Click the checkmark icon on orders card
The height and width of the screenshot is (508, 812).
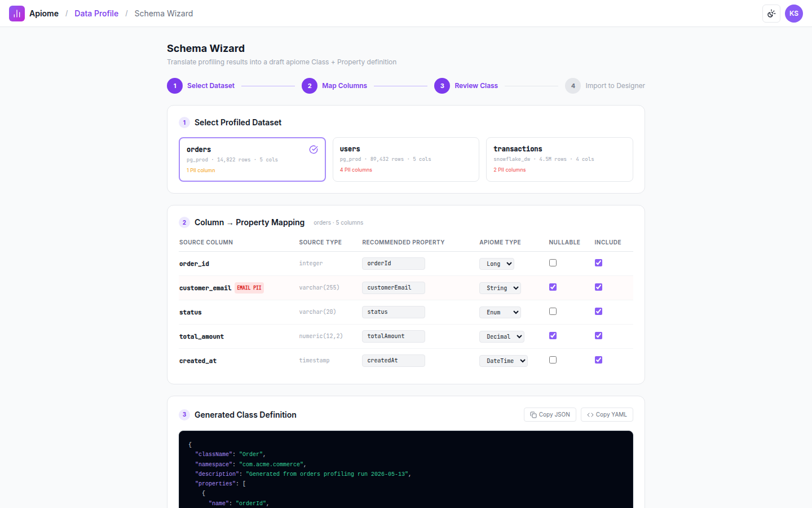314,150
